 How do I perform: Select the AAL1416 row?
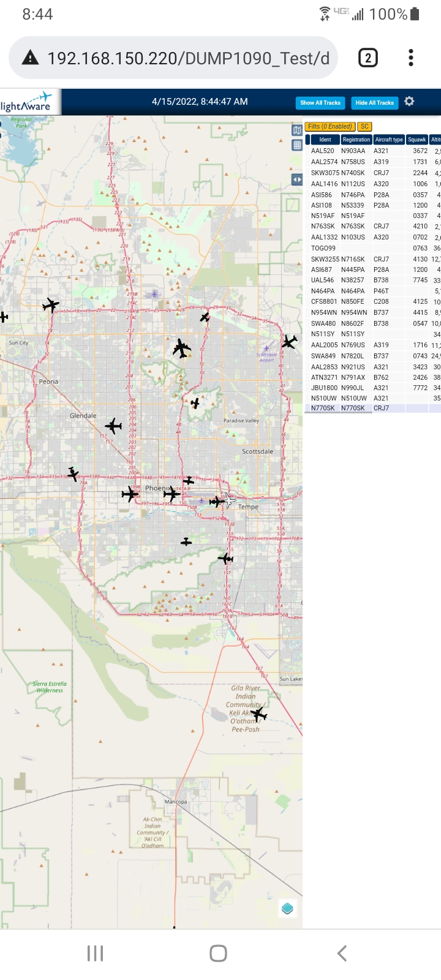(x=372, y=184)
